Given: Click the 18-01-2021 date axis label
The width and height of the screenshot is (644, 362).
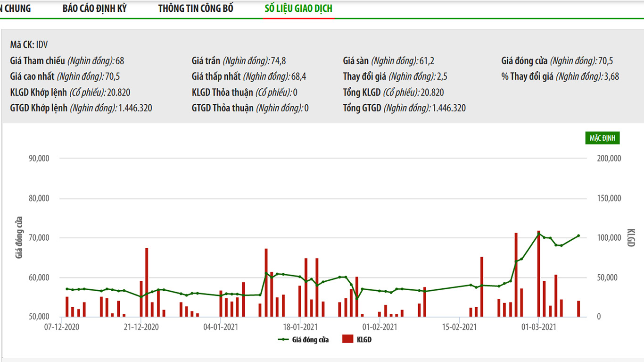Looking at the screenshot, I should 299,327.
